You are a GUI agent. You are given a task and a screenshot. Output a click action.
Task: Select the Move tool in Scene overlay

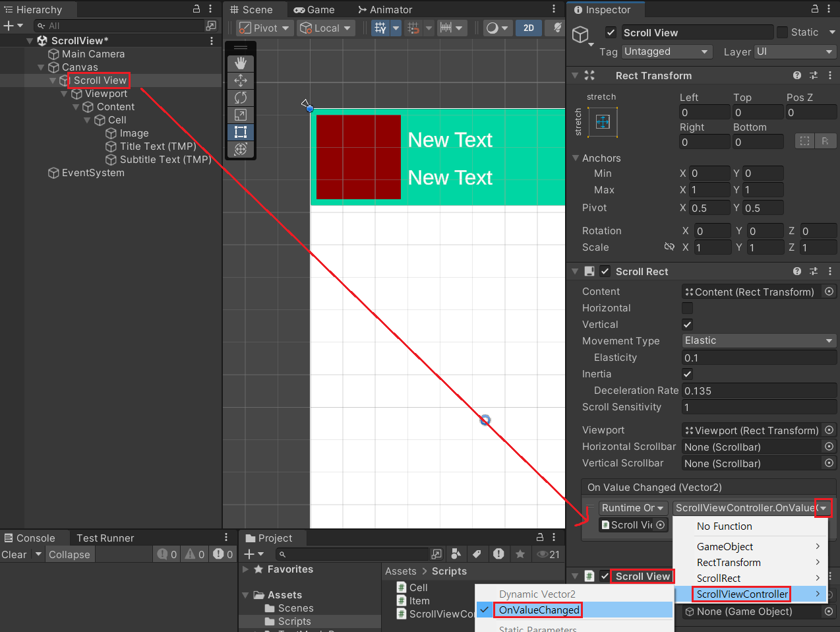pyautogui.click(x=241, y=80)
